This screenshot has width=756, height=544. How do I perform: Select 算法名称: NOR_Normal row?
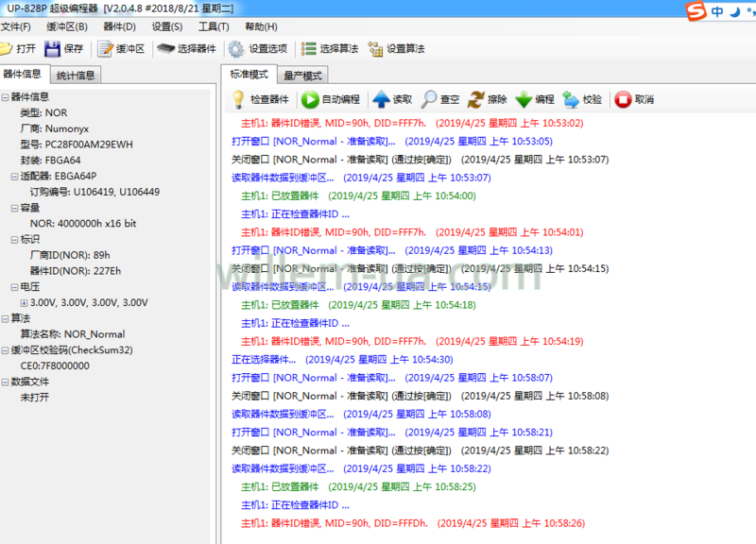coord(73,334)
